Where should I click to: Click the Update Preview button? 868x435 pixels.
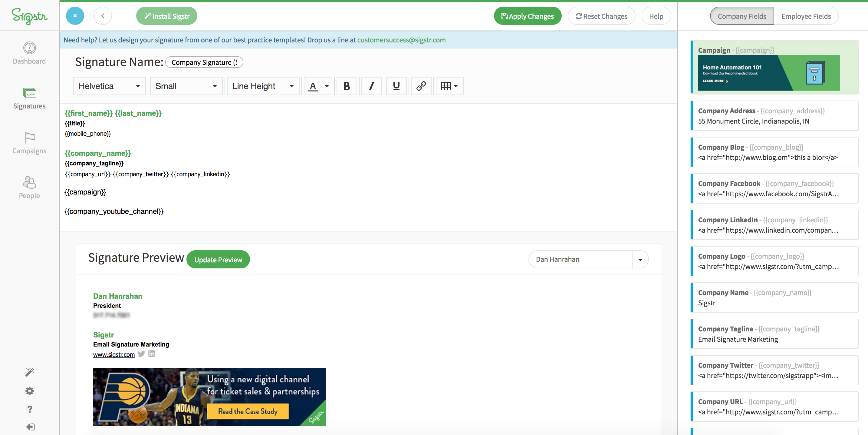[x=218, y=260]
